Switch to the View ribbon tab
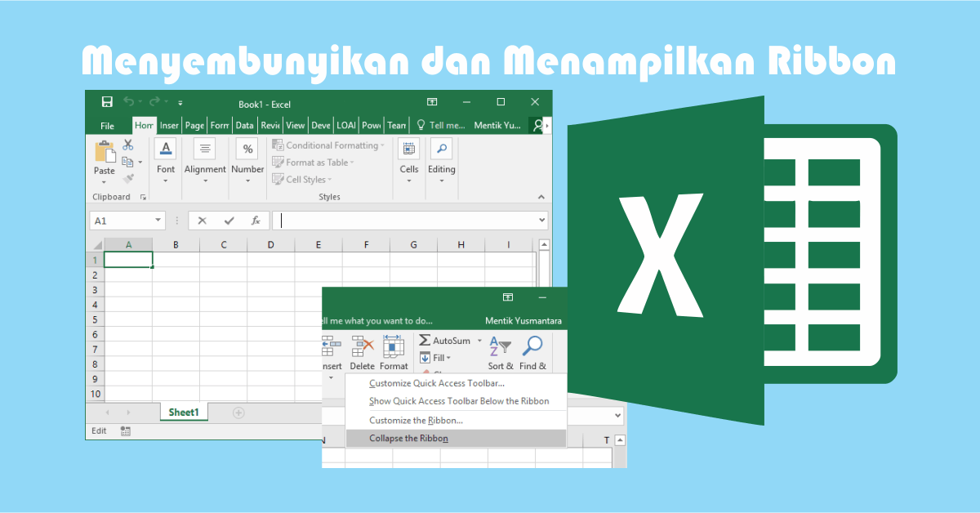The width and height of the screenshot is (980, 513). tap(296, 126)
